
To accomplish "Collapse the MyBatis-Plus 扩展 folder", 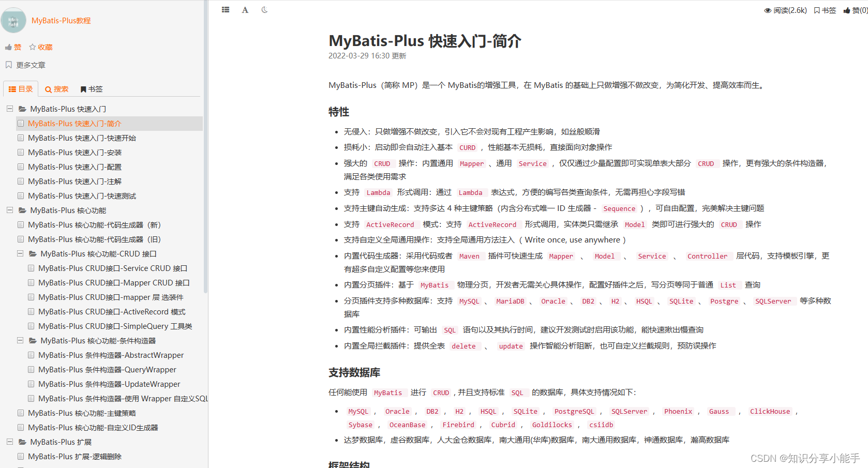I will pos(10,442).
